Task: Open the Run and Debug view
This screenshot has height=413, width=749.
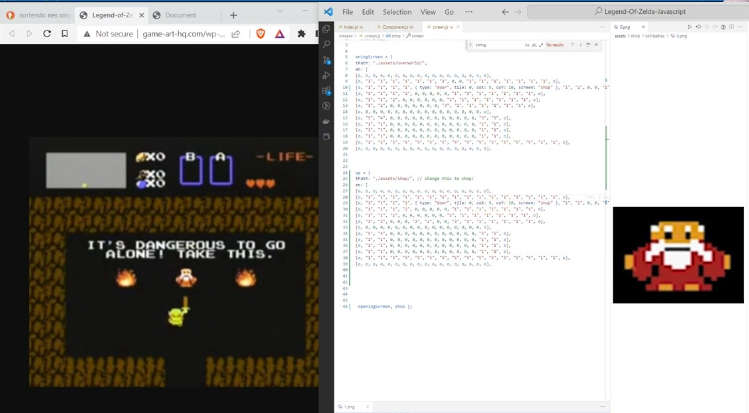Action: (x=326, y=75)
